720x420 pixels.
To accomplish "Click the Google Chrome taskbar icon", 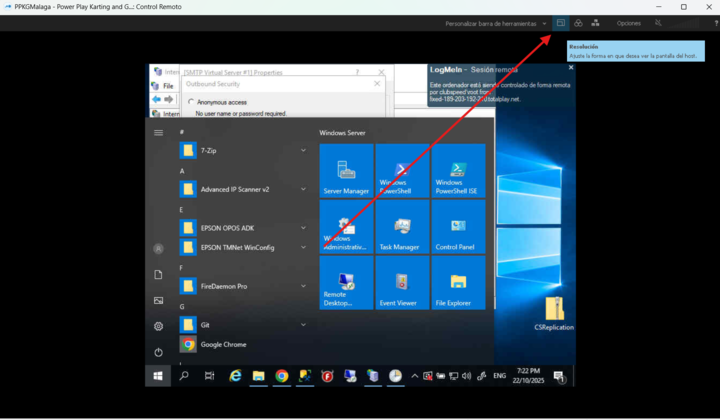I will coord(282,376).
